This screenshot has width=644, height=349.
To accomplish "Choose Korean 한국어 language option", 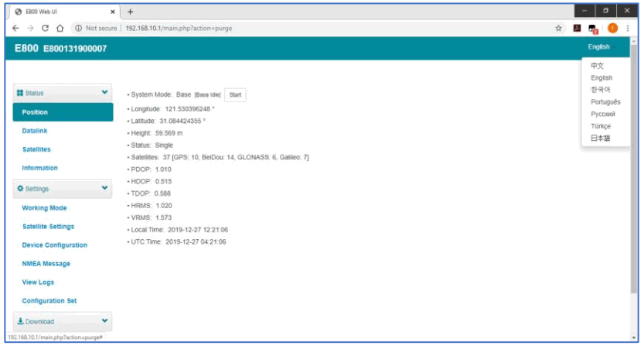I will click(601, 90).
